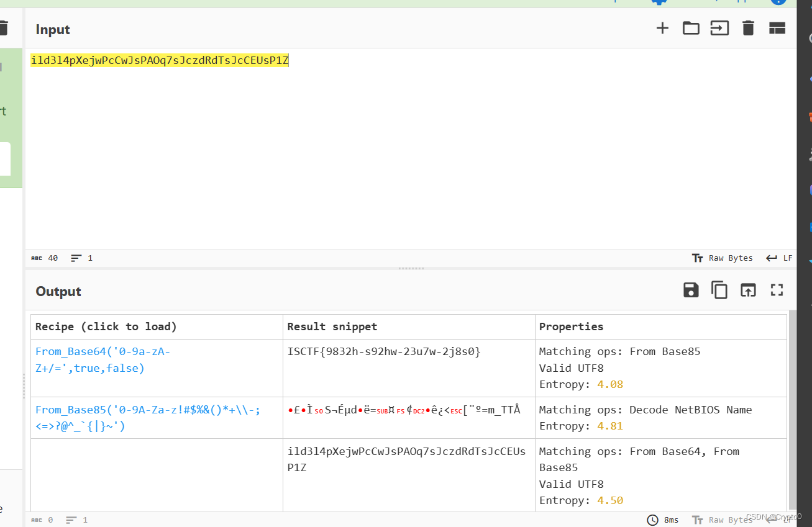812x527 pixels.
Task: Click the Output pane title
Action: coord(58,291)
